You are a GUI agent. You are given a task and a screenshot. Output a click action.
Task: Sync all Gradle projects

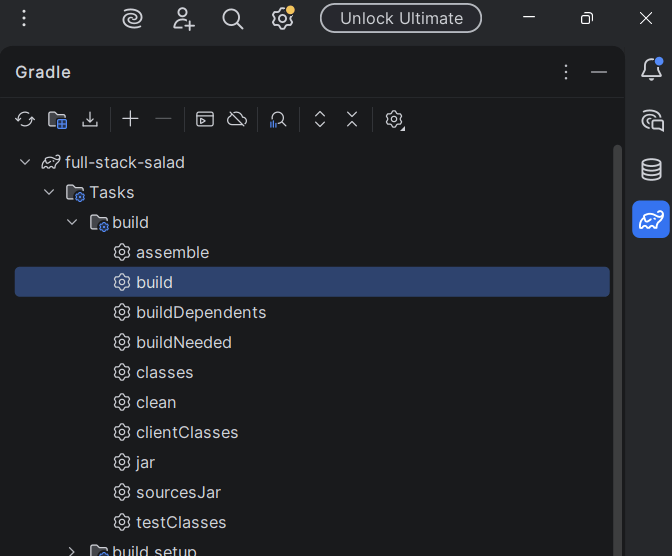[25, 119]
